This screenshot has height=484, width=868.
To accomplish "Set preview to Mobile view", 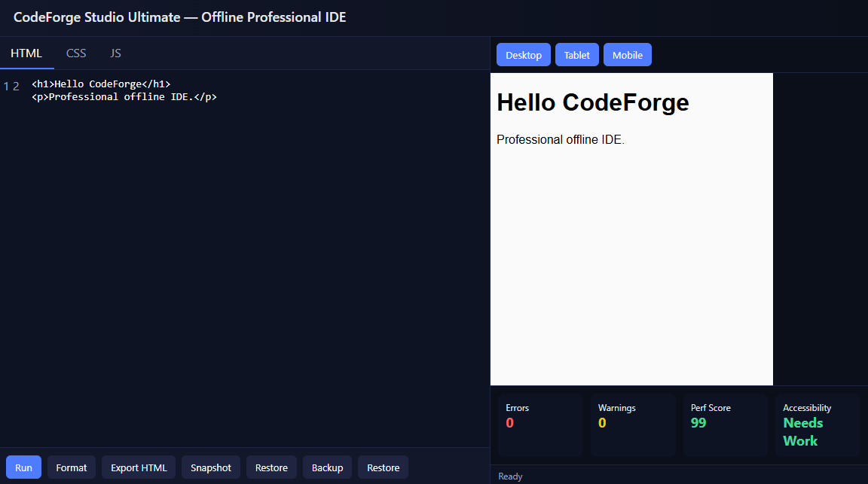I will 627,55.
